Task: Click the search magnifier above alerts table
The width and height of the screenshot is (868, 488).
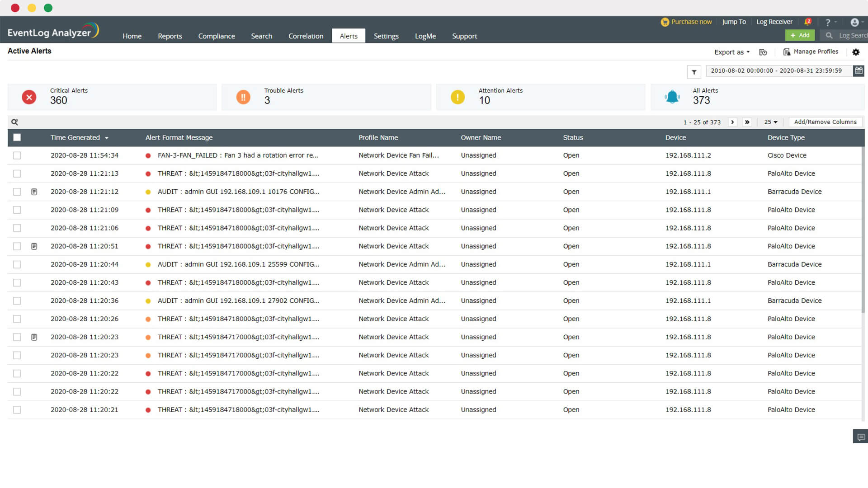Action: tap(14, 122)
